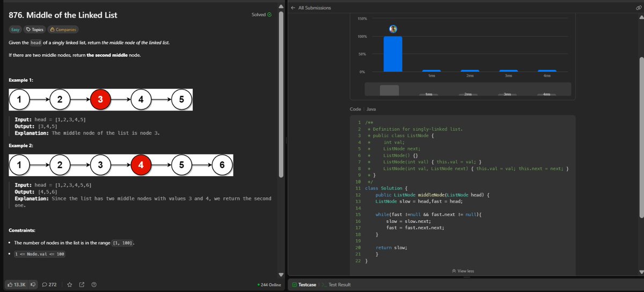Click the thumbs-down dislike icon
This screenshot has width=644, height=292.
[32, 284]
